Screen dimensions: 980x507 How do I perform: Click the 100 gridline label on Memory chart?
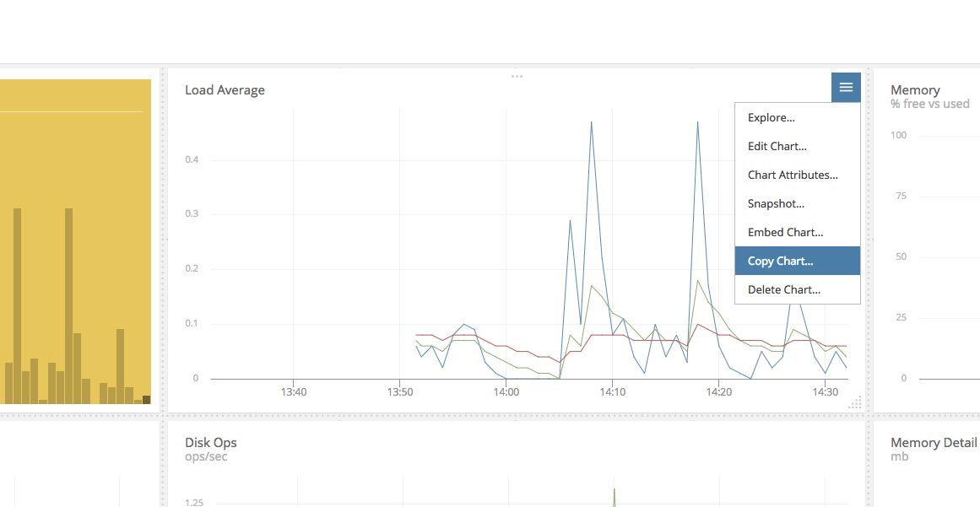(x=897, y=134)
